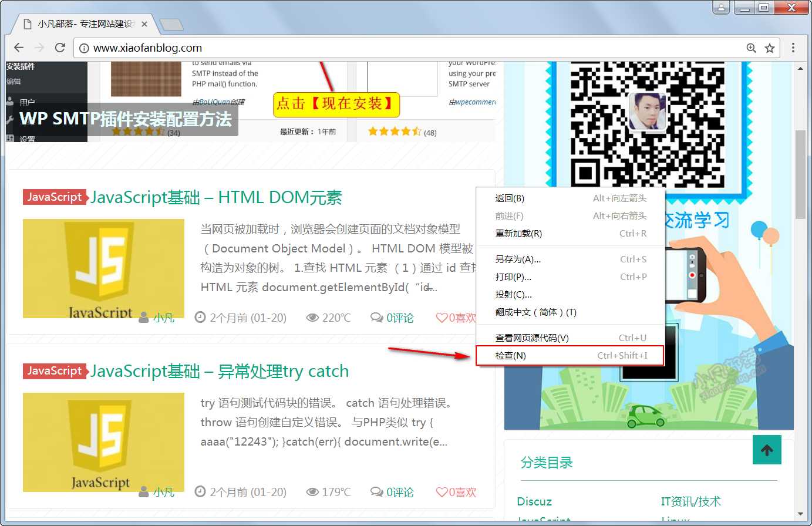Choose 查看网页源代码(V) in the context menu

coord(570,338)
